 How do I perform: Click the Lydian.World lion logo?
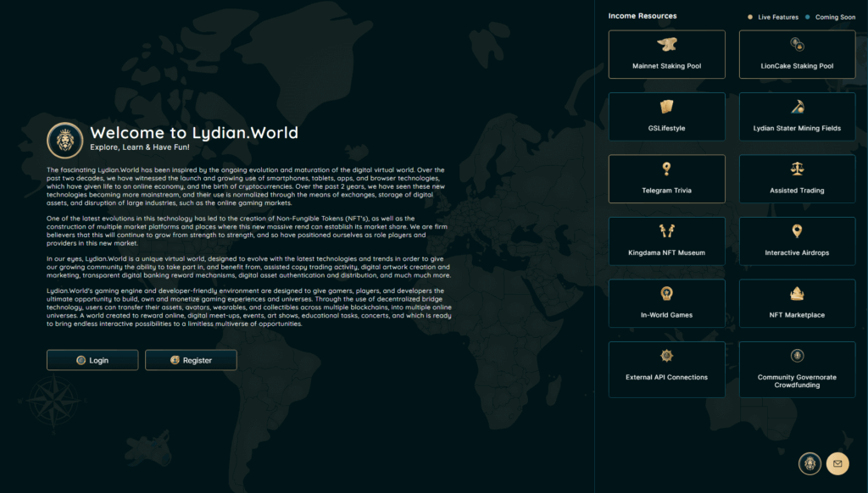point(64,141)
